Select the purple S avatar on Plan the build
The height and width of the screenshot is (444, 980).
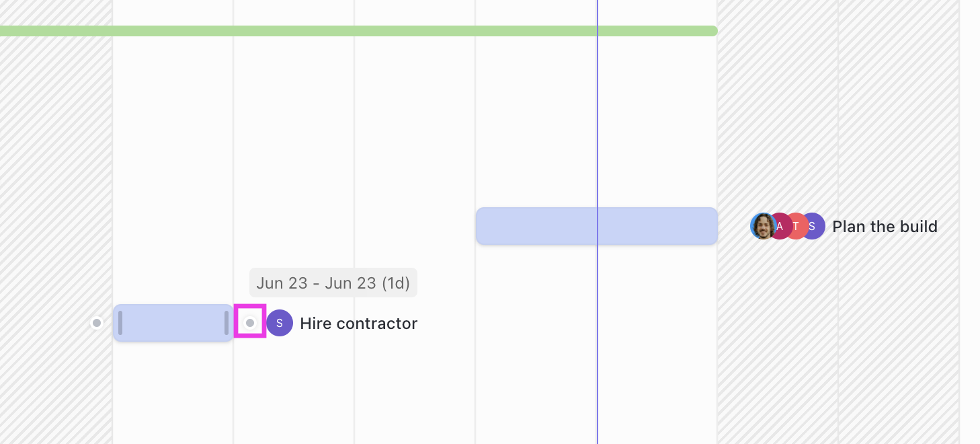(813, 226)
